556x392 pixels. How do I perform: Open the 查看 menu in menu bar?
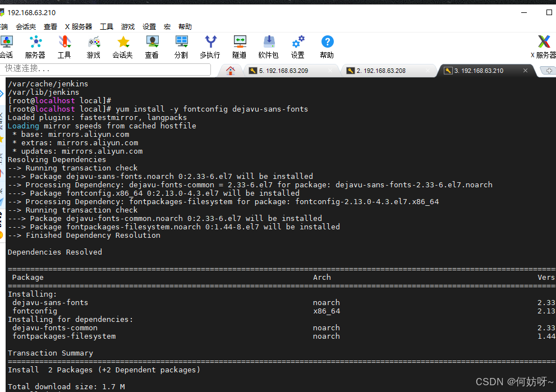click(x=50, y=26)
